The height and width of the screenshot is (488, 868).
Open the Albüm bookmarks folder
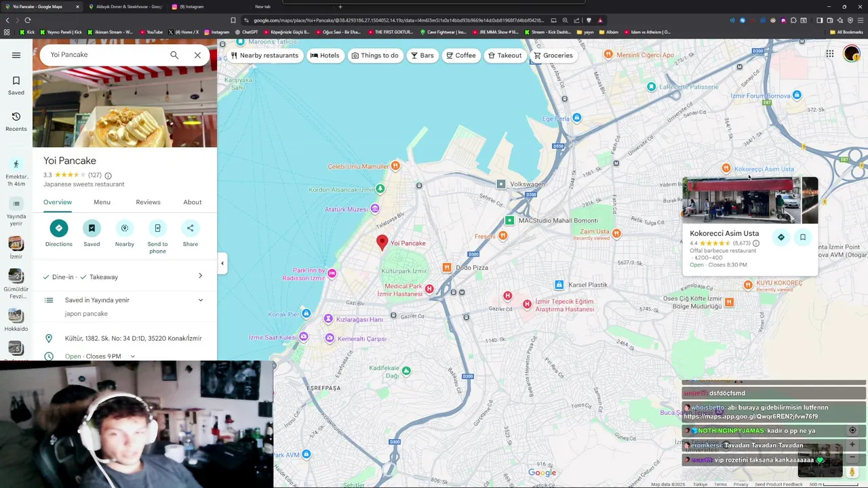point(608,32)
